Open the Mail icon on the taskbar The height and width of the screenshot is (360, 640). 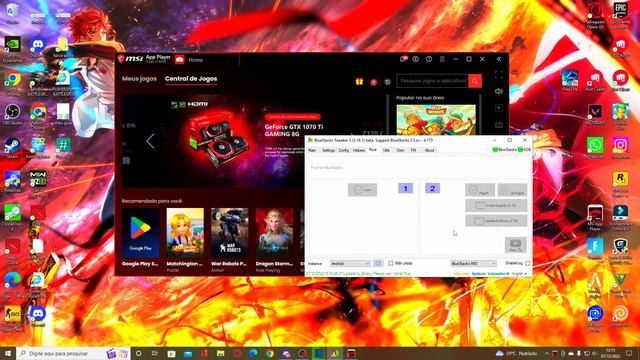point(188,353)
